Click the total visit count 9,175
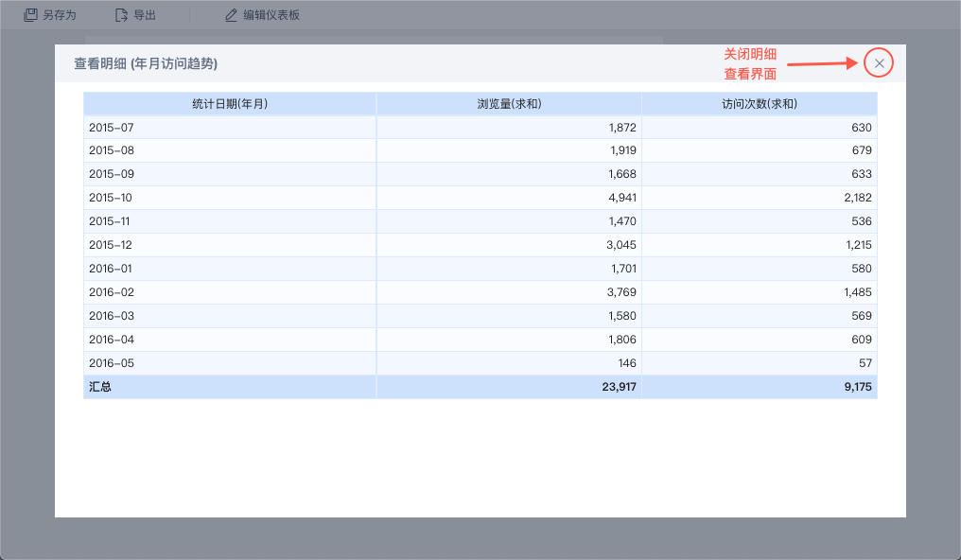The width and height of the screenshot is (961, 560). 857,387
